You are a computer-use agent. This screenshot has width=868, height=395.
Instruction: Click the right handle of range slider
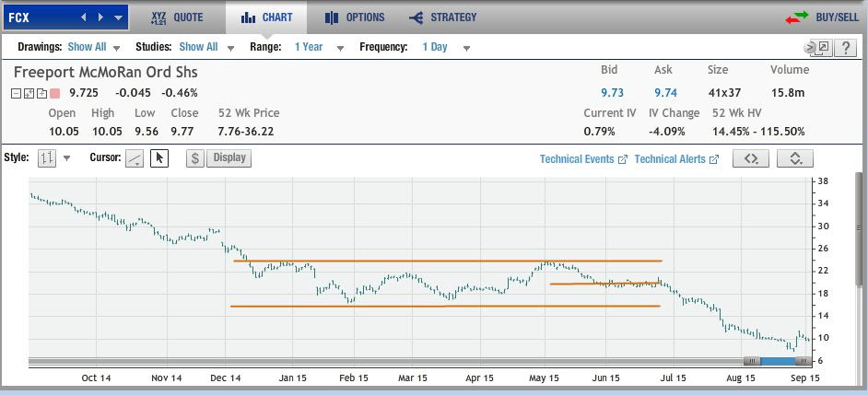coord(803,361)
